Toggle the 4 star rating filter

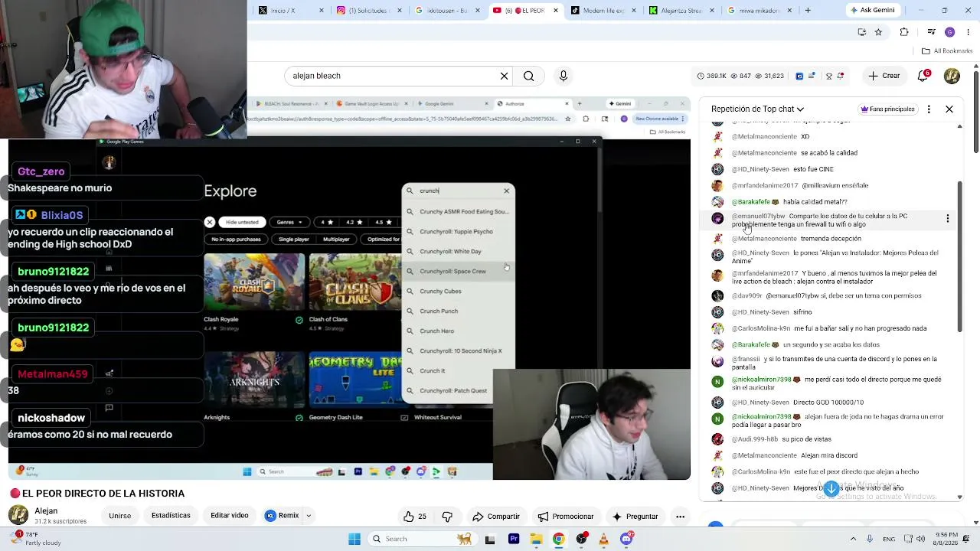pyautogui.click(x=327, y=222)
